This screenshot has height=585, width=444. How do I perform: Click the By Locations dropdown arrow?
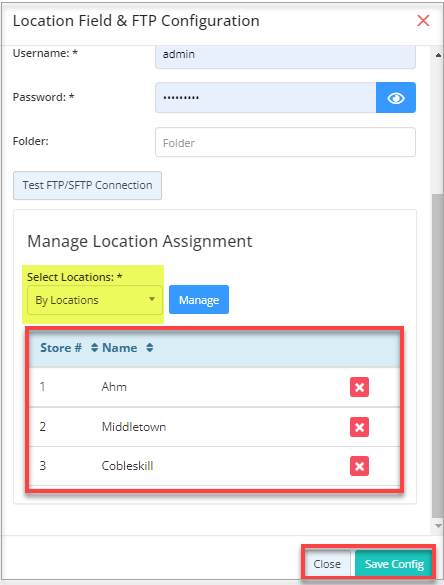tap(152, 299)
